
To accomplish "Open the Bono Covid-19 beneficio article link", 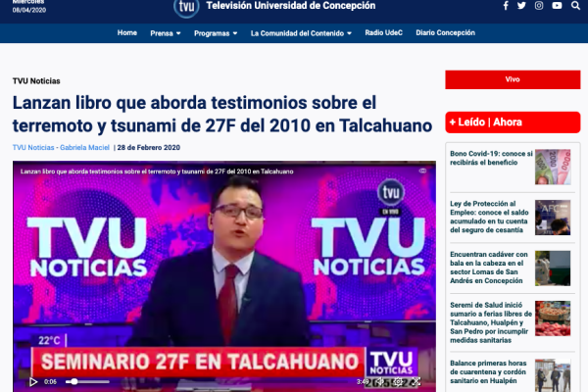I will (x=491, y=158).
